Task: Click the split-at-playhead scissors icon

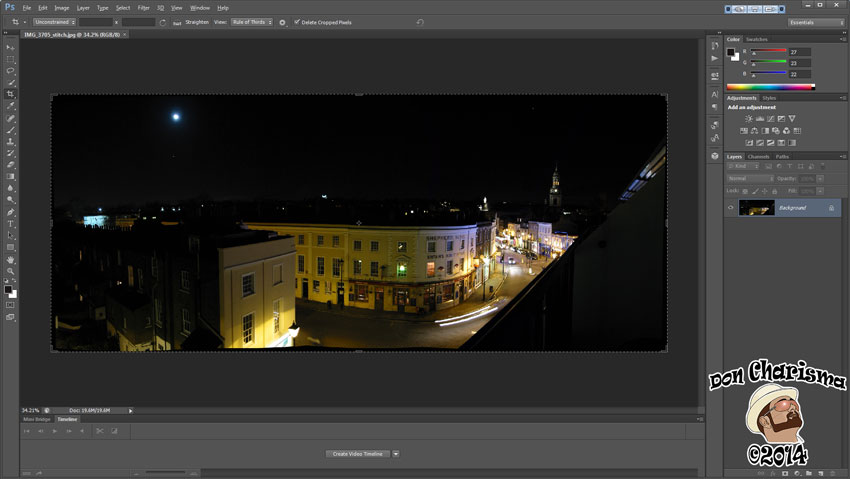Action: pyautogui.click(x=99, y=431)
